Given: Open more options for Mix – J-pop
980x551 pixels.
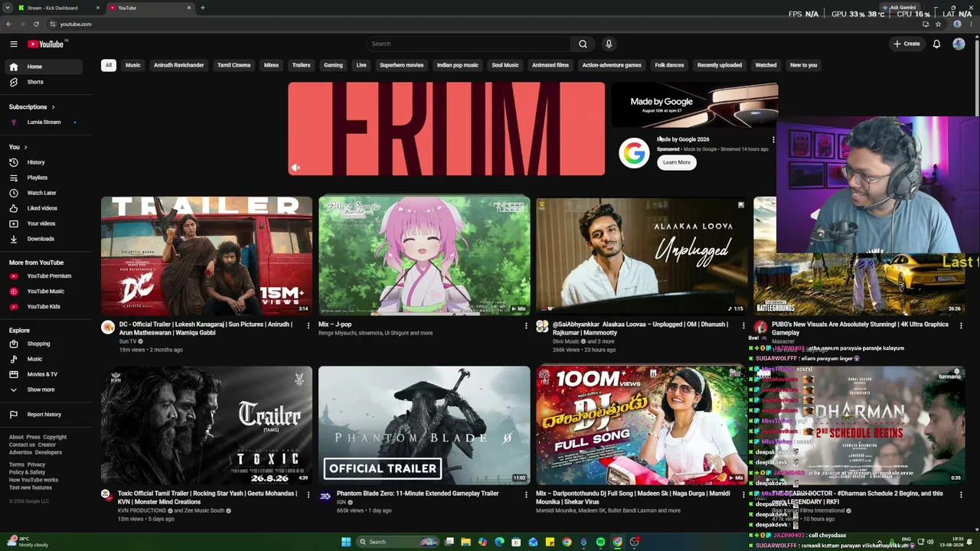Looking at the screenshot, I should coord(526,325).
